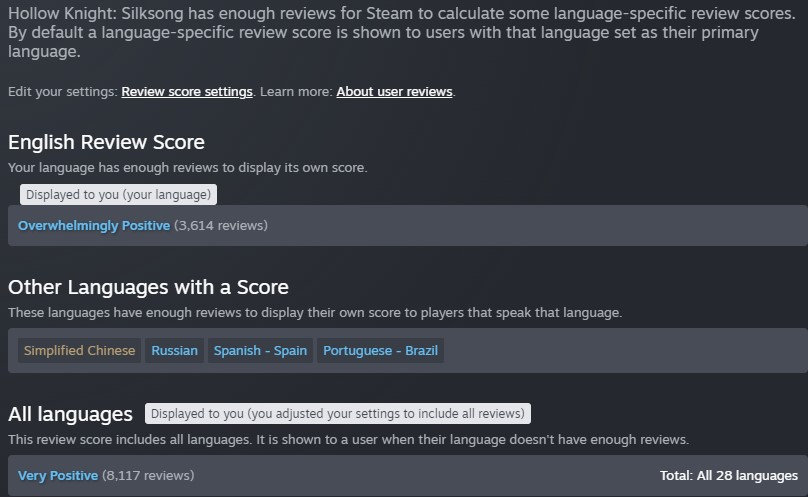Click Total: All 28 languages label
Image resolution: width=808 pixels, height=497 pixels.
728,476
